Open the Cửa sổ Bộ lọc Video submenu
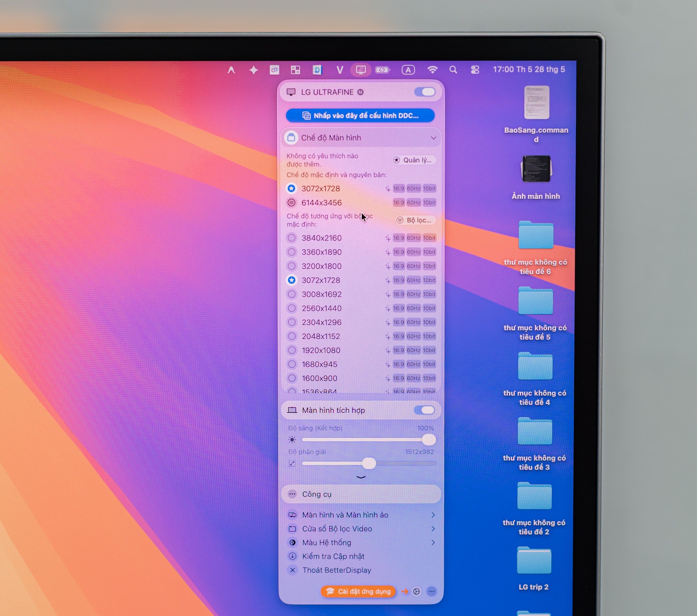 (361, 529)
